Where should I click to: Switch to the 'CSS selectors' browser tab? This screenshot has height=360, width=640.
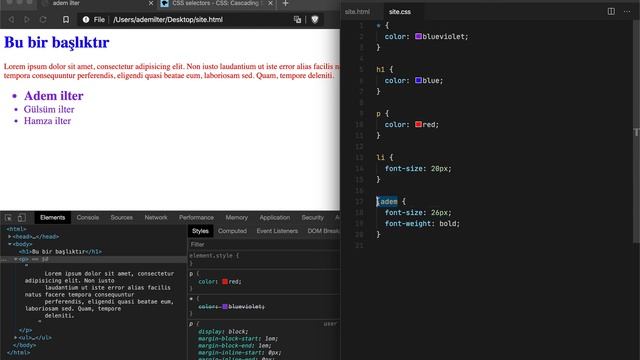pos(216,3)
